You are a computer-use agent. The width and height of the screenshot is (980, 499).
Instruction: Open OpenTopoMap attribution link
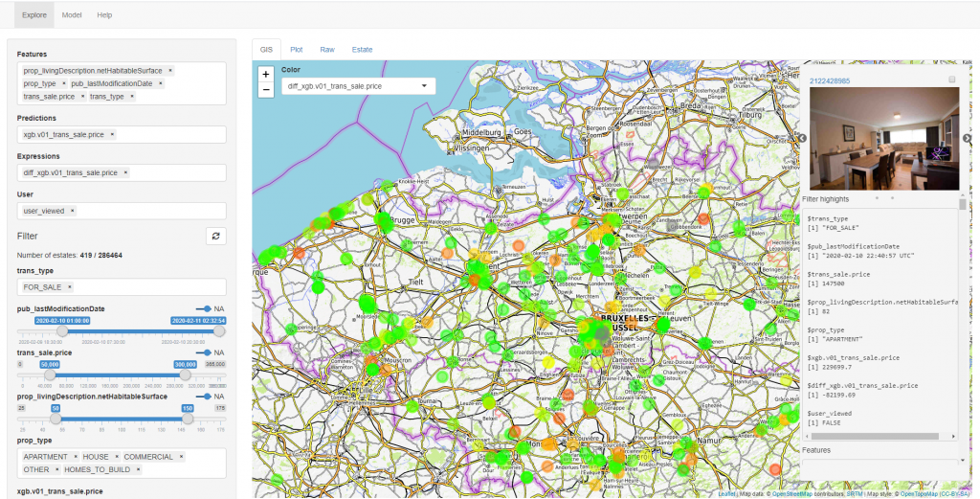pyautogui.click(x=920, y=494)
